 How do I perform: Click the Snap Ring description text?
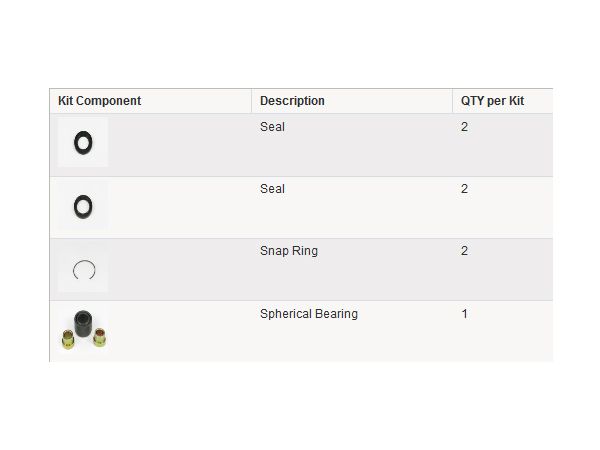[x=288, y=251]
